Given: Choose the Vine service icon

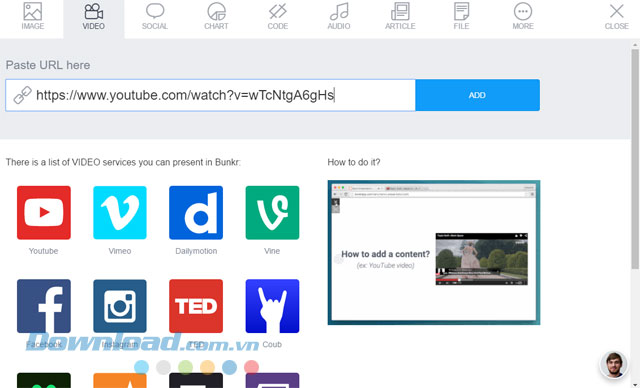Looking at the screenshot, I should (272, 213).
